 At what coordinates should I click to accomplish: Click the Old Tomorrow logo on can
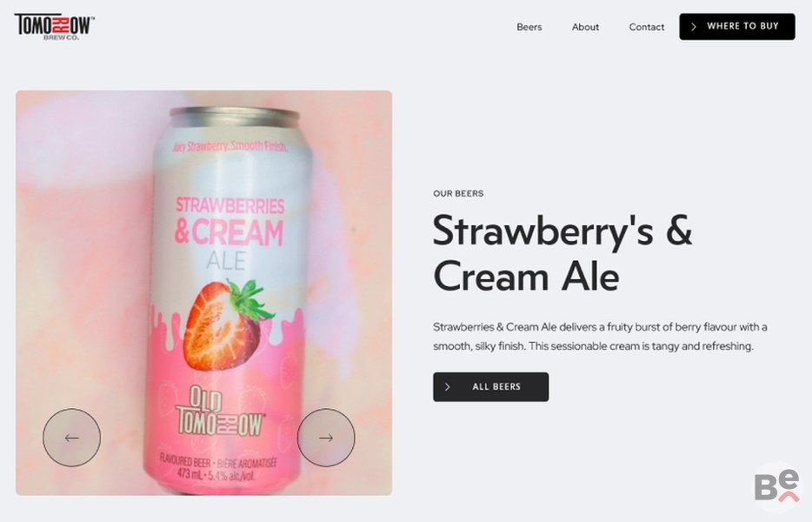tap(220, 412)
